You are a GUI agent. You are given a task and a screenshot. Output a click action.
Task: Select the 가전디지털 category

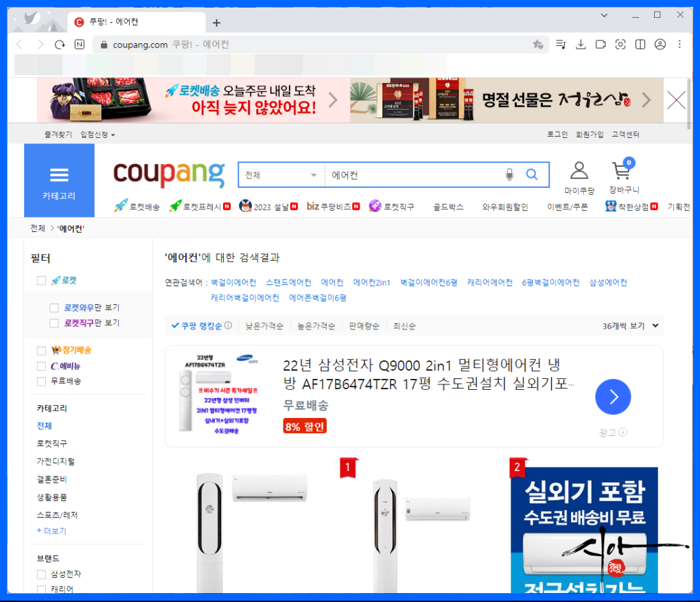click(x=56, y=461)
